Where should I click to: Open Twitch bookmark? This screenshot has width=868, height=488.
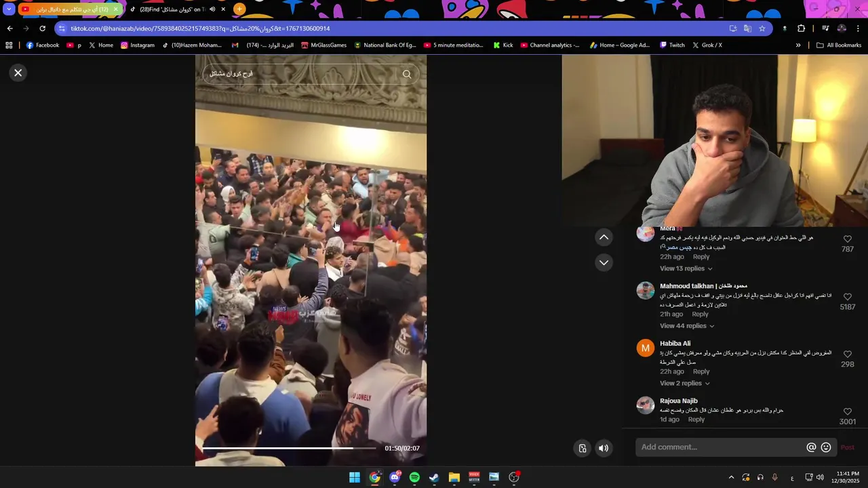coord(672,45)
